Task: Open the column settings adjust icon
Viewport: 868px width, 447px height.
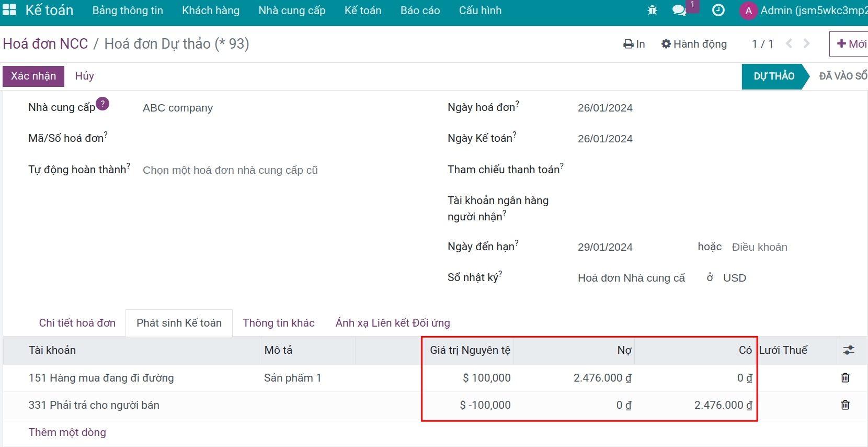Action: (x=849, y=350)
